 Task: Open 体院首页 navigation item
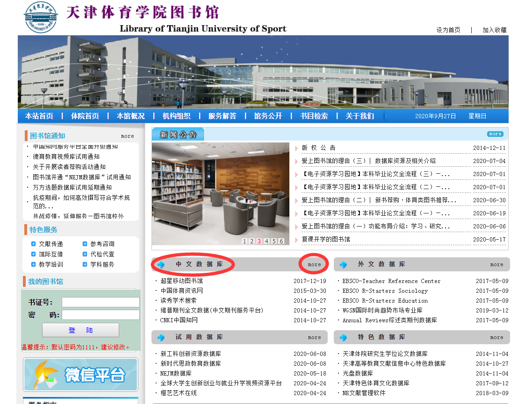(x=85, y=116)
